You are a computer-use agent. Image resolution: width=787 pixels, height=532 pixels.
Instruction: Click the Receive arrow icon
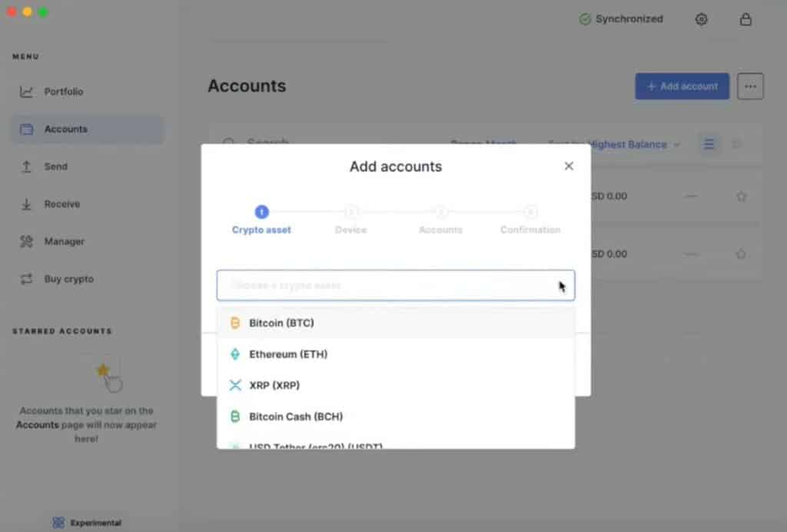point(25,204)
